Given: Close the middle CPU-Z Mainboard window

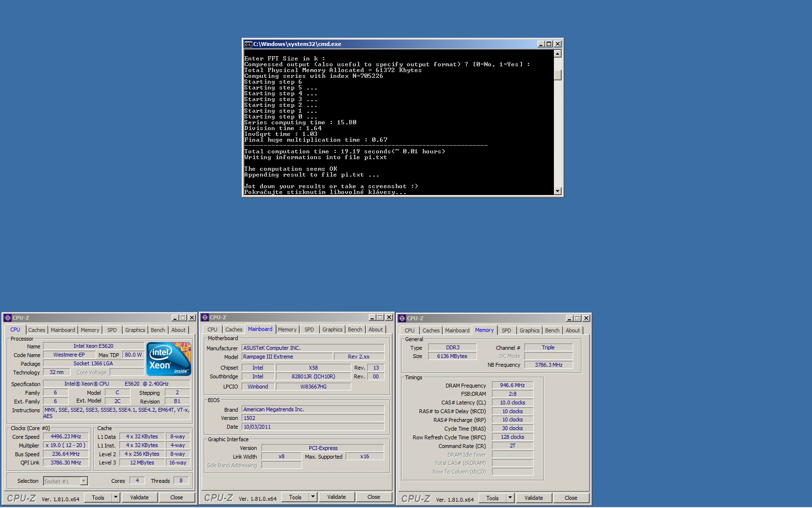Looking at the screenshot, I should click(389, 317).
